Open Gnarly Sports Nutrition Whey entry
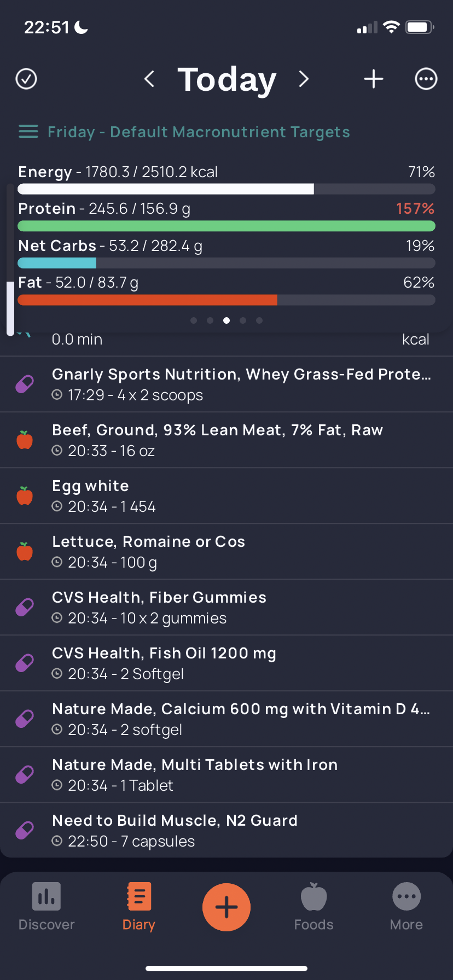 tap(226, 384)
